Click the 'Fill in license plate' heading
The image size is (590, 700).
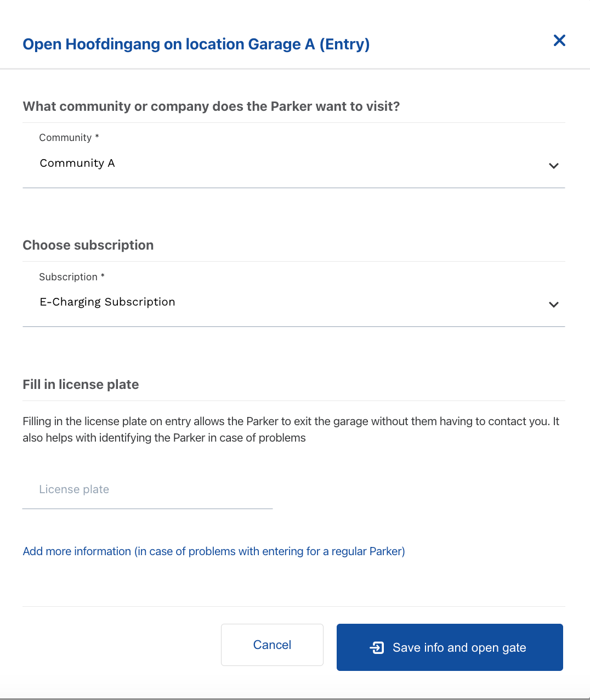point(81,385)
